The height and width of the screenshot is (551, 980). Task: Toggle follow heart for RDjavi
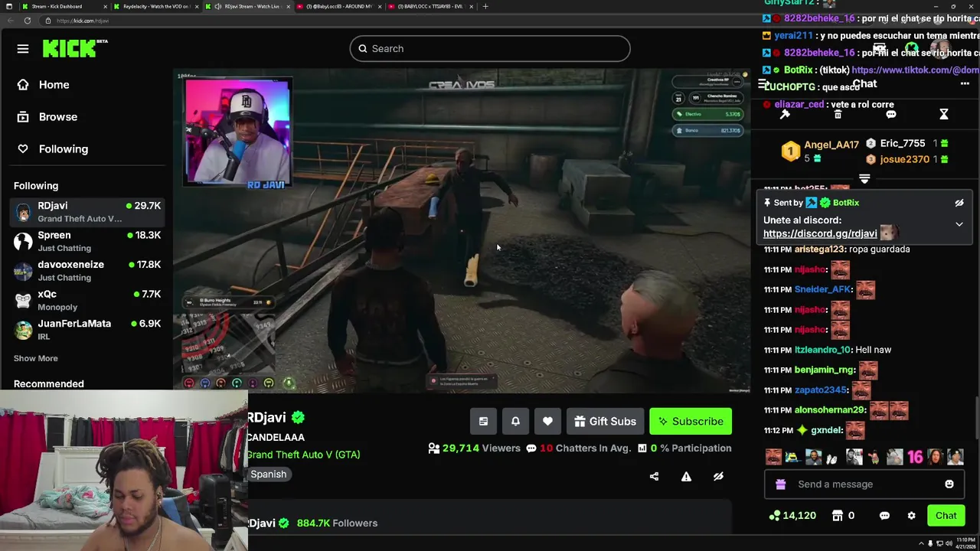(x=547, y=422)
